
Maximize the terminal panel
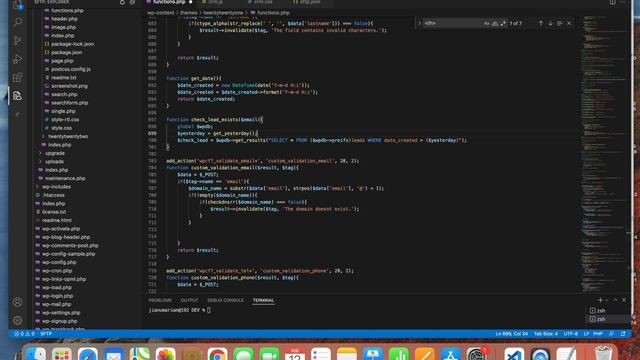[x=616, y=300]
